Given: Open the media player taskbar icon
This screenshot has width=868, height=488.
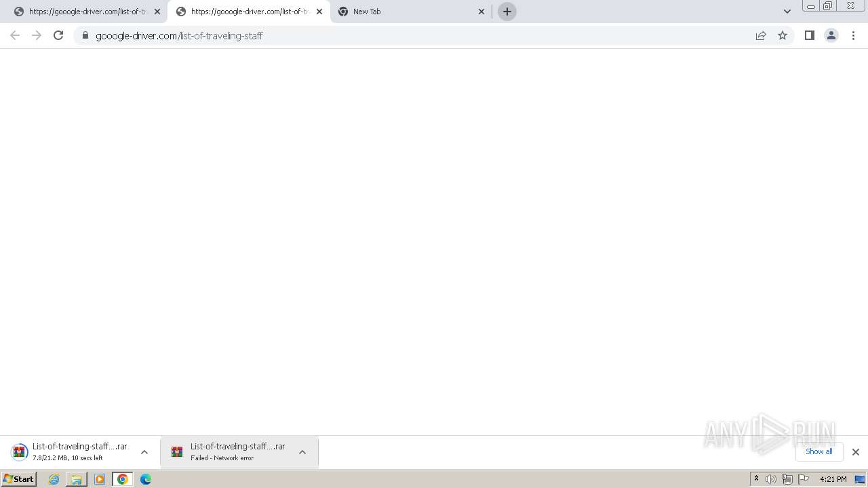Looking at the screenshot, I should 100,479.
